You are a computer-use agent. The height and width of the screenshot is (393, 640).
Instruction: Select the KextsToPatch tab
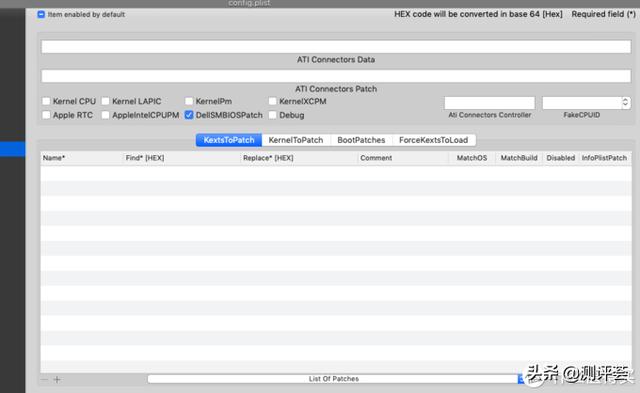(229, 140)
